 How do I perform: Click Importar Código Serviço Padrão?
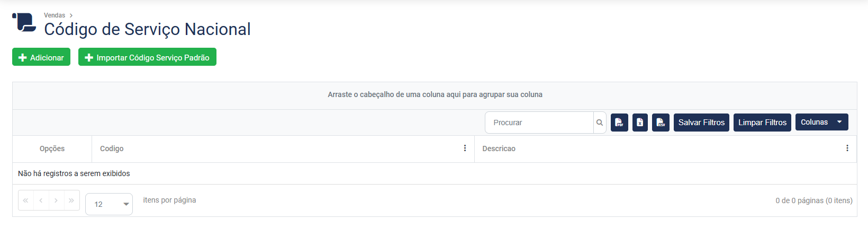coord(147,57)
